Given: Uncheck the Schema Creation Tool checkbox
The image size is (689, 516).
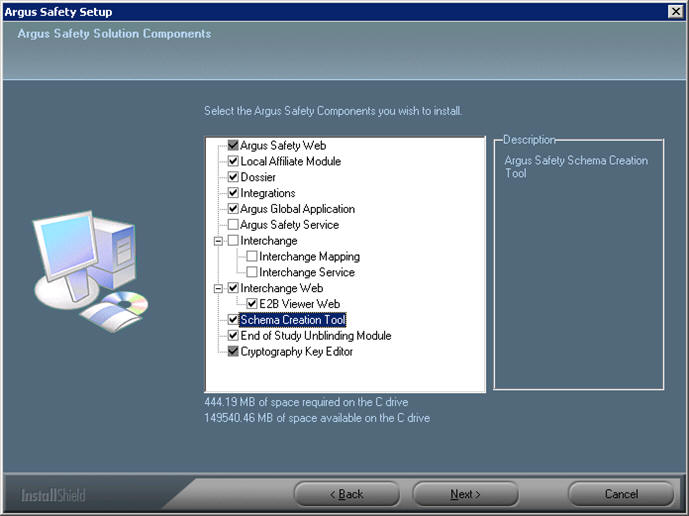Looking at the screenshot, I should click(x=233, y=320).
